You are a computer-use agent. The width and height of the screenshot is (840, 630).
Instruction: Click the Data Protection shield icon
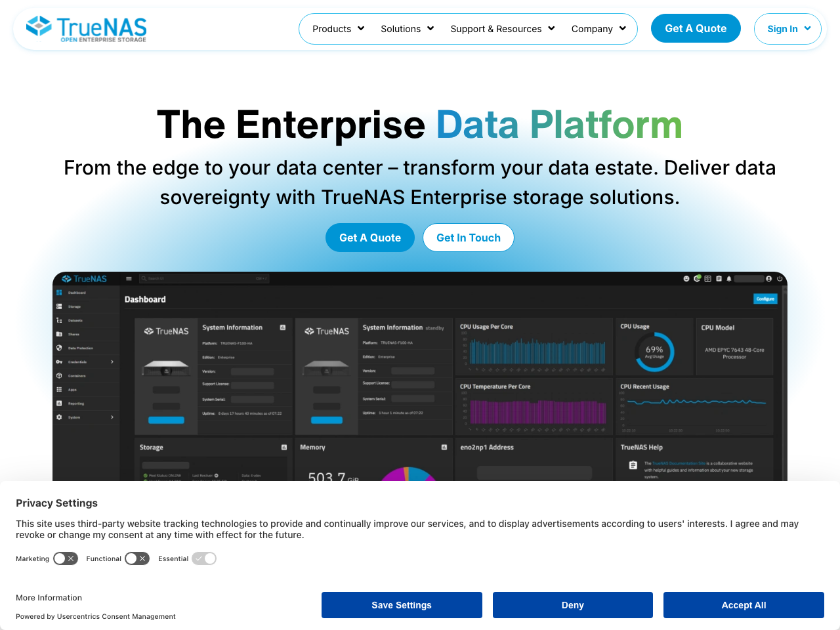(59, 348)
